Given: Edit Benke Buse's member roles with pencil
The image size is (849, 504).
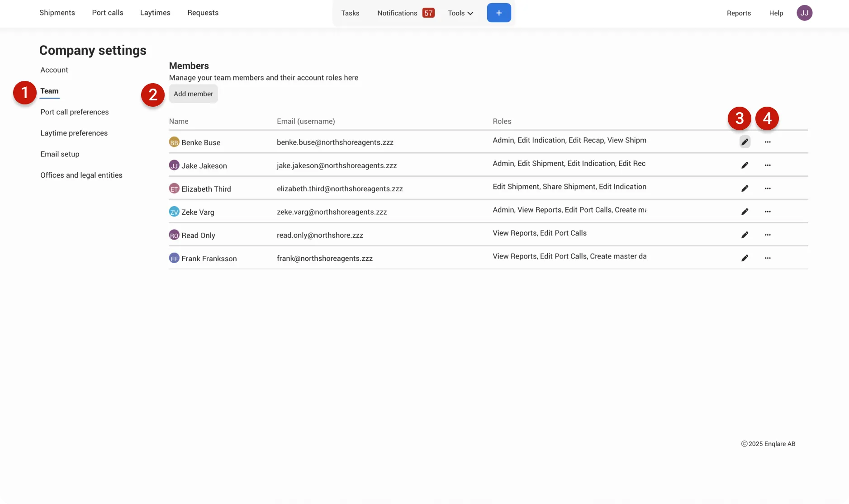Looking at the screenshot, I should [745, 142].
